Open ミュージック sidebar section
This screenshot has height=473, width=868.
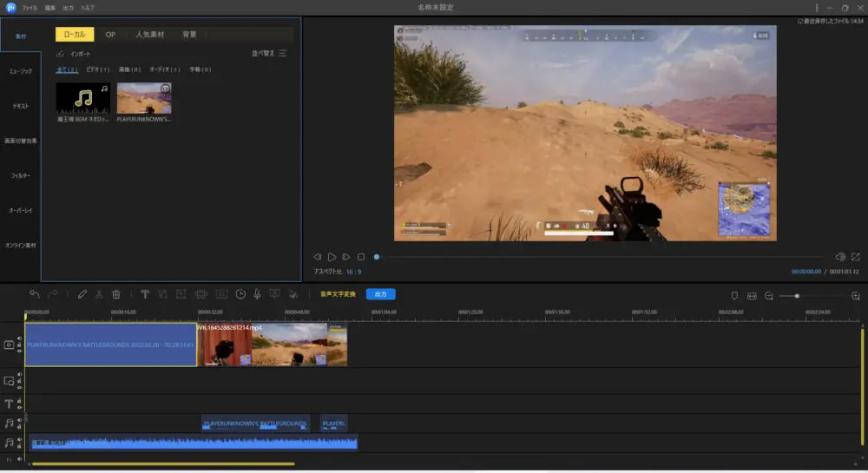point(21,71)
